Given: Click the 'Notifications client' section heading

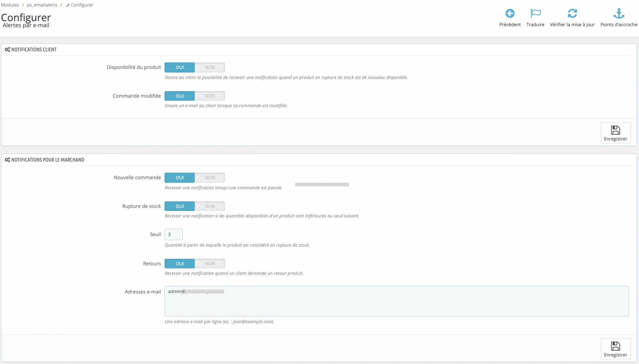Looking at the screenshot, I should (x=34, y=50).
